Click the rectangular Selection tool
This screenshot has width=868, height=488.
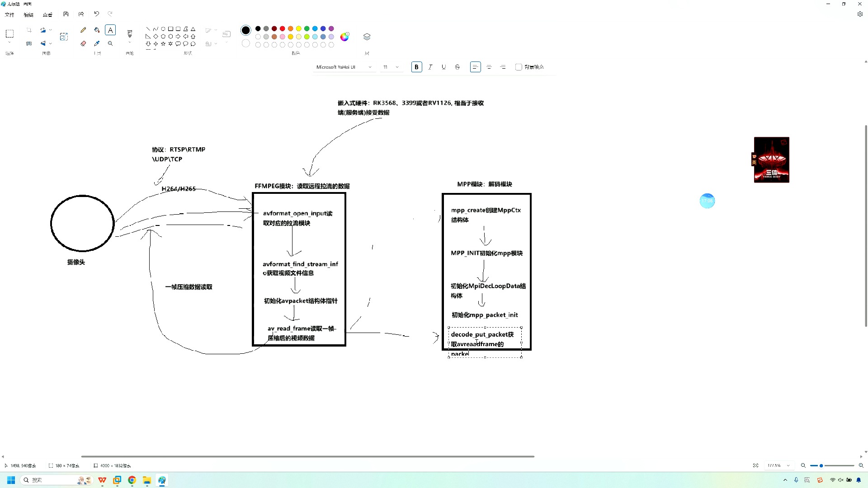(x=9, y=33)
